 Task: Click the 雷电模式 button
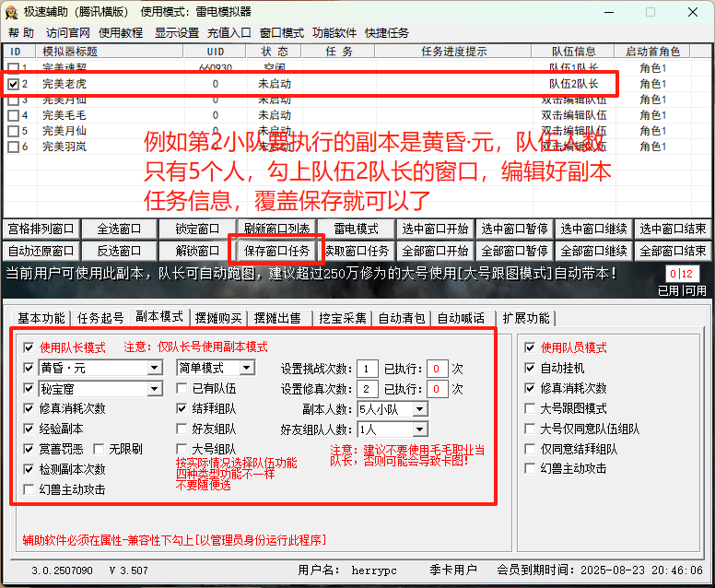tap(357, 229)
